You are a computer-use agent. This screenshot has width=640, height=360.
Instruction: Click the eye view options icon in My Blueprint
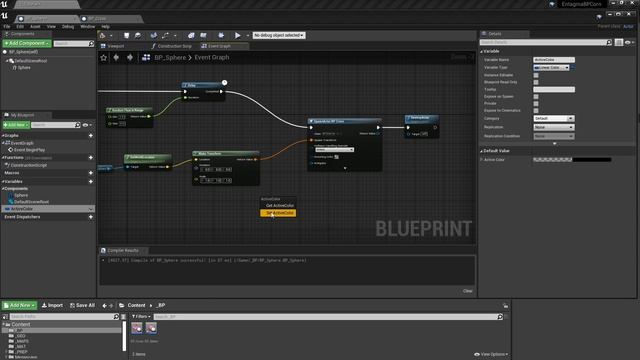(x=87, y=125)
